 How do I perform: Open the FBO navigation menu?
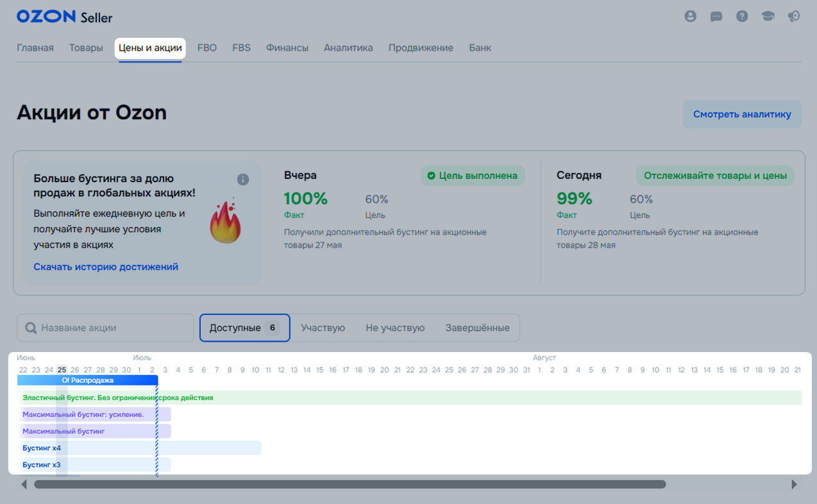(207, 48)
